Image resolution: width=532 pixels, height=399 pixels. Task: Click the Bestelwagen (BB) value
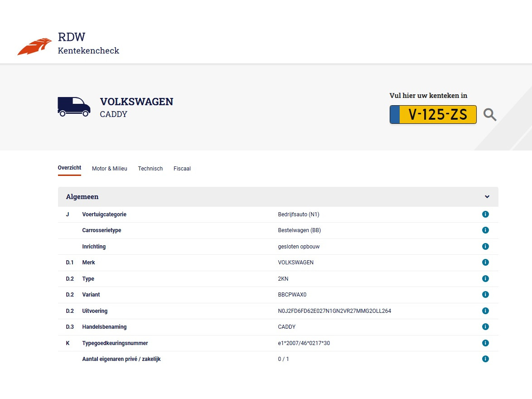point(299,231)
